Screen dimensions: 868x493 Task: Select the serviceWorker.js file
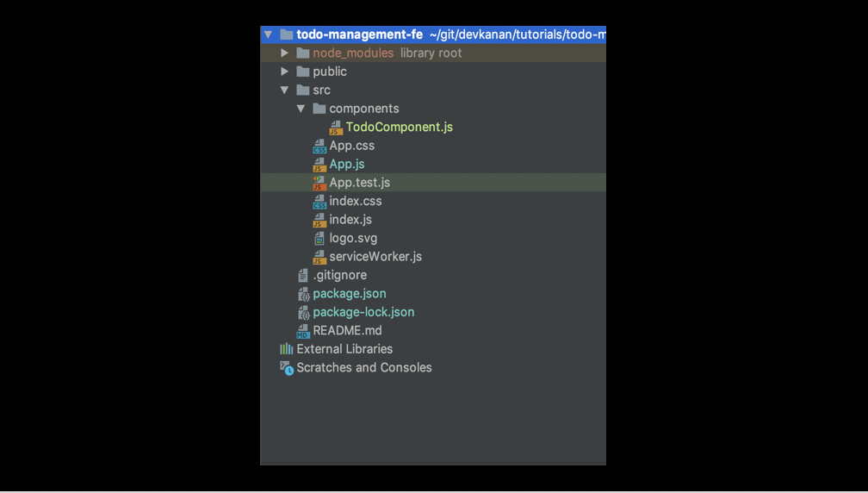(375, 257)
